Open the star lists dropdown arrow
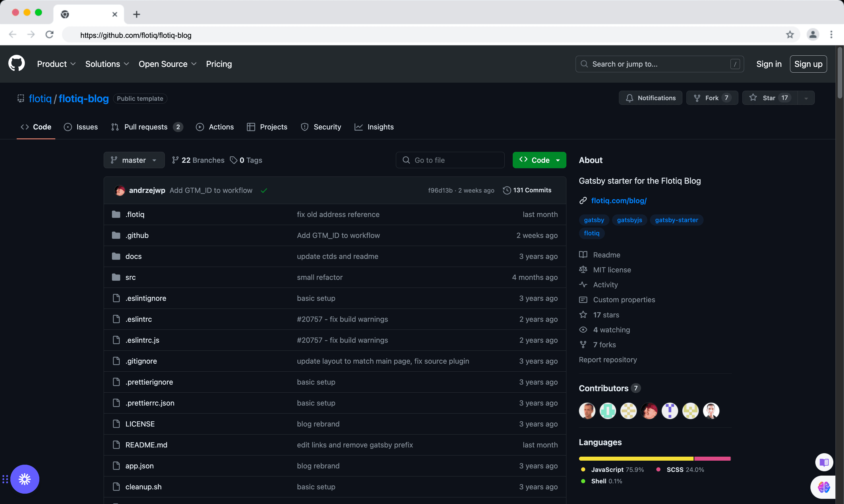The image size is (844, 504). click(806, 98)
